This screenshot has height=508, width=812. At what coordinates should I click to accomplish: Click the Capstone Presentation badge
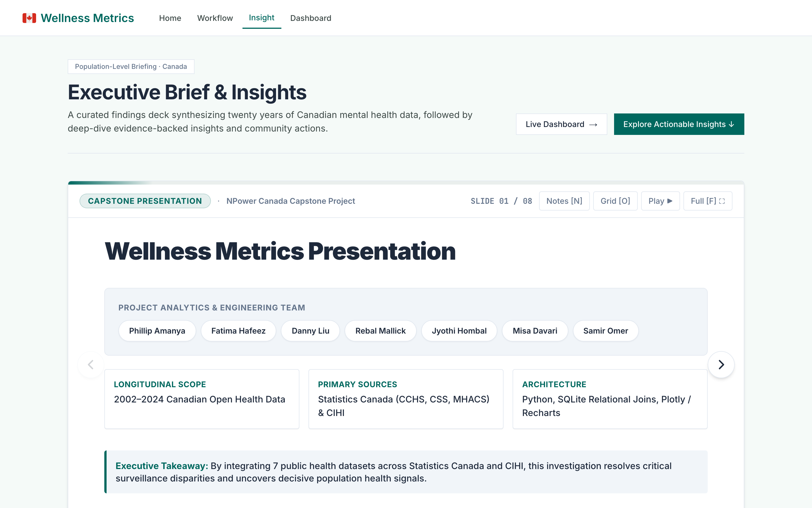click(145, 201)
